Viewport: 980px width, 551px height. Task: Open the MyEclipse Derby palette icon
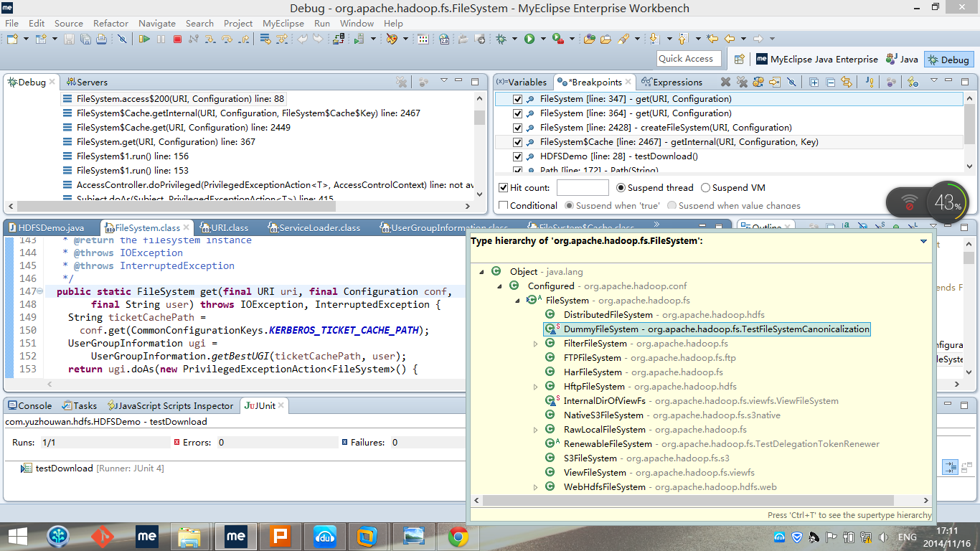click(392, 39)
